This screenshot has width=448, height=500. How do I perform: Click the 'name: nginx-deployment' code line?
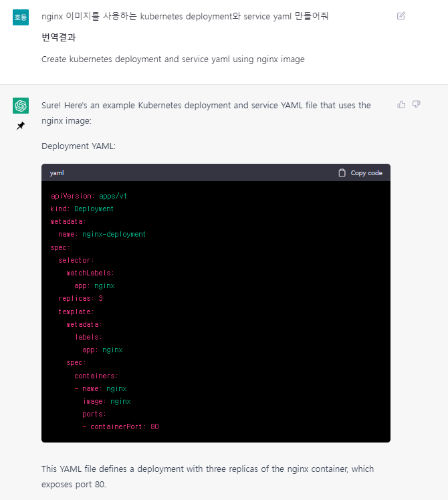102,235
